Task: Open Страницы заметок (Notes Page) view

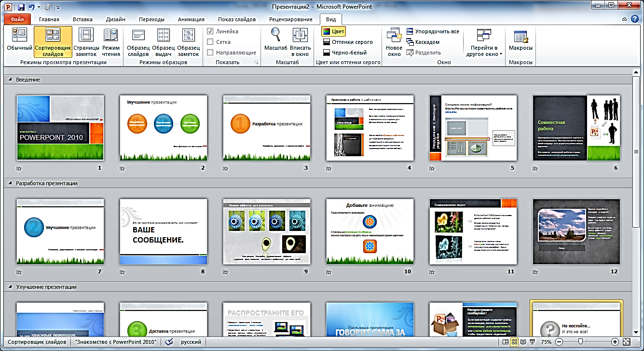Action: point(86,41)
